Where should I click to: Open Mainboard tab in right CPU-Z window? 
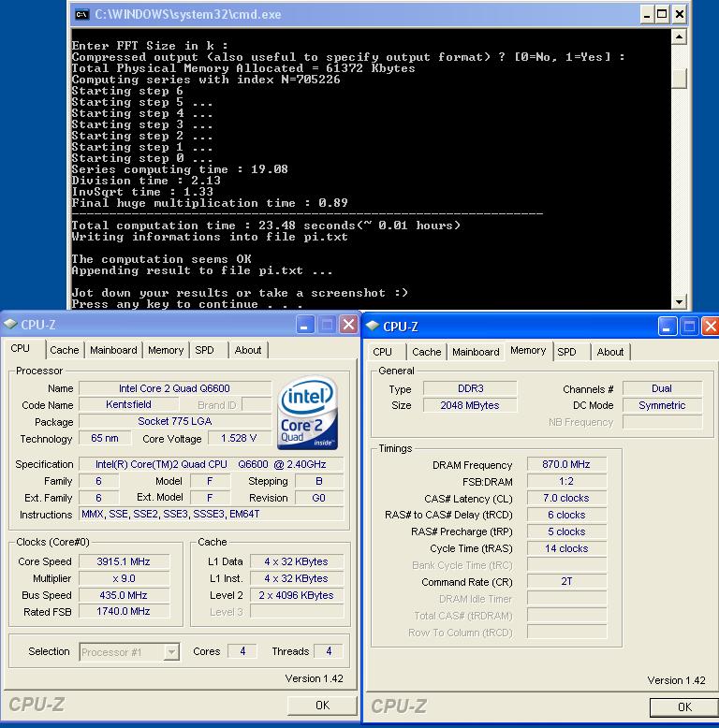click(x=477, y=352)
